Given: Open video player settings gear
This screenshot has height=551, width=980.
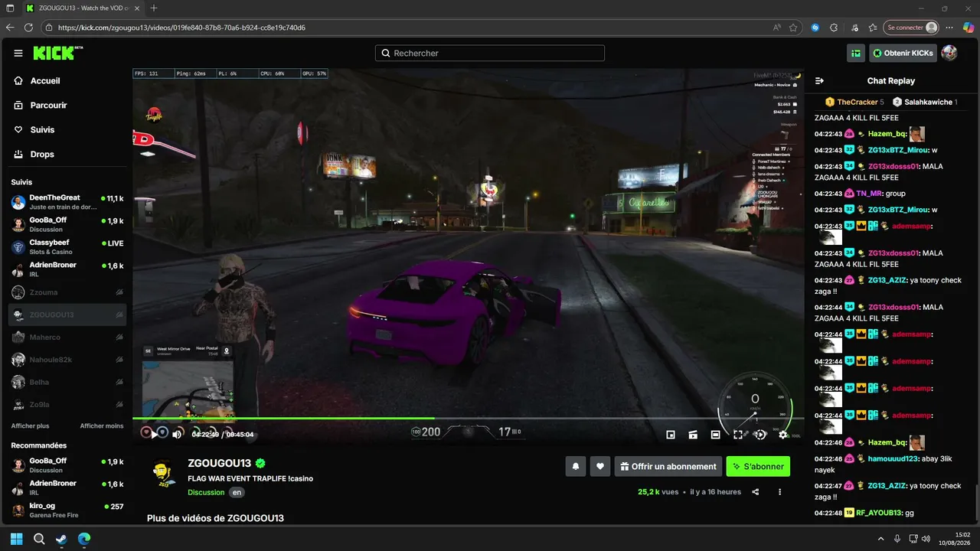Looking at the screenshot, I should click(782, 435).
